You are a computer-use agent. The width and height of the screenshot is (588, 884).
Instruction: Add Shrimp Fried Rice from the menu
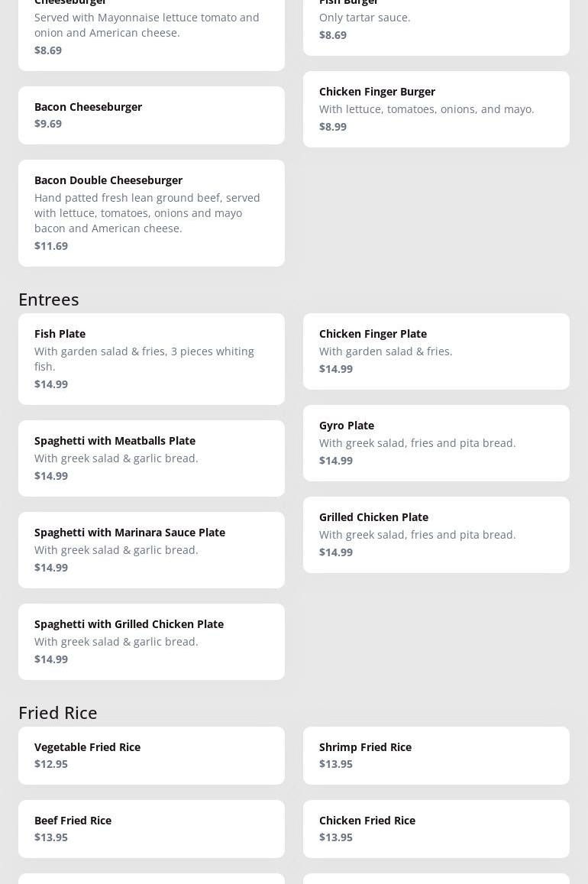pos(436,755)
